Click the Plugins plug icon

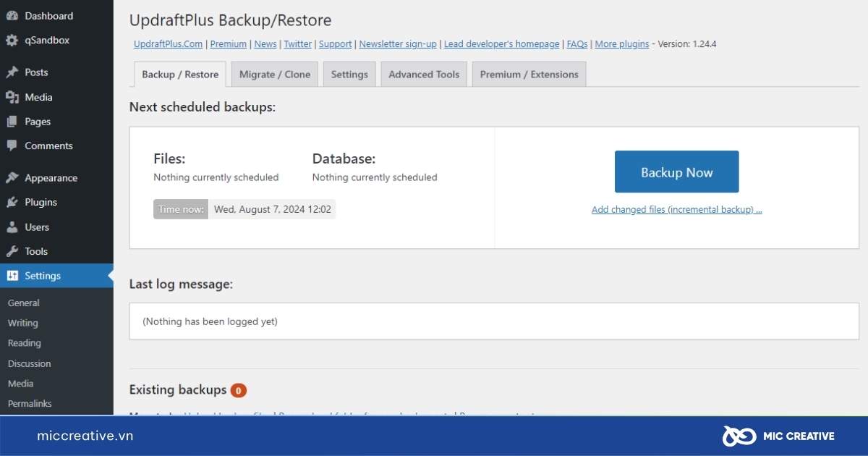12,203
